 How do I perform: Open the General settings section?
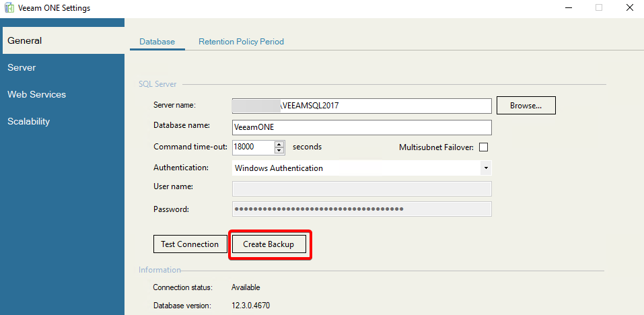[25, 40]
